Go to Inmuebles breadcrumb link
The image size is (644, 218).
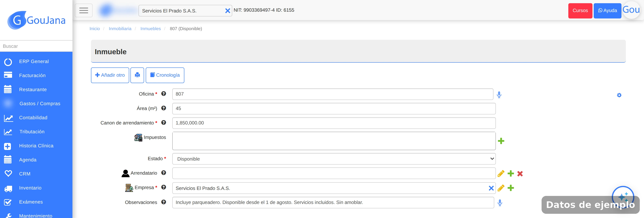coord(151,29)
